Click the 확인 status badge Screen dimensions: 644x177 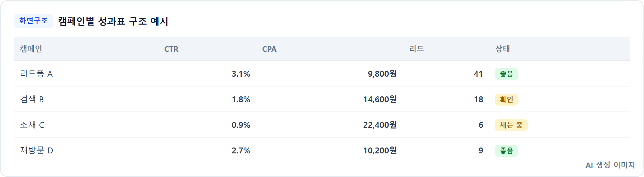point(506,100)
